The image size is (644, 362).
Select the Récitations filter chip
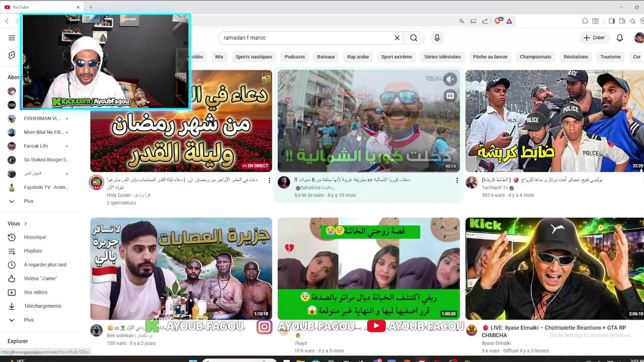[x=576, y=57]
